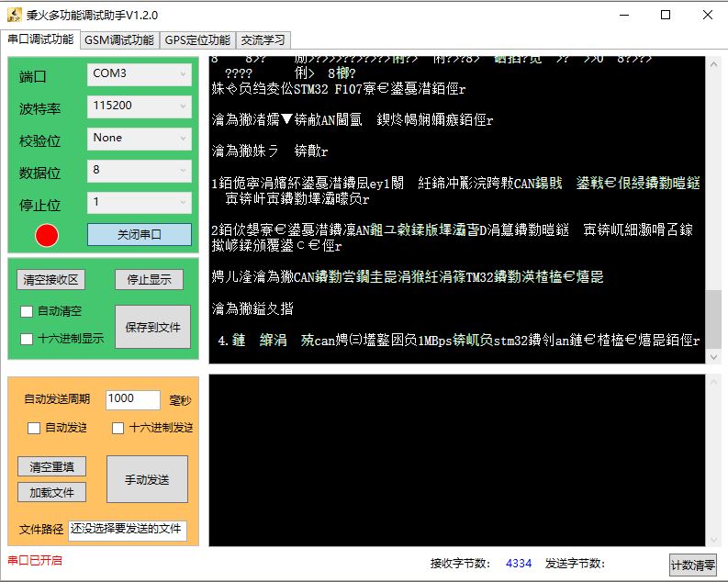Open the 校验位 None dropdown
Image resolution: width=728 pixels, height=582 pixels.
[x=140, y=138]
